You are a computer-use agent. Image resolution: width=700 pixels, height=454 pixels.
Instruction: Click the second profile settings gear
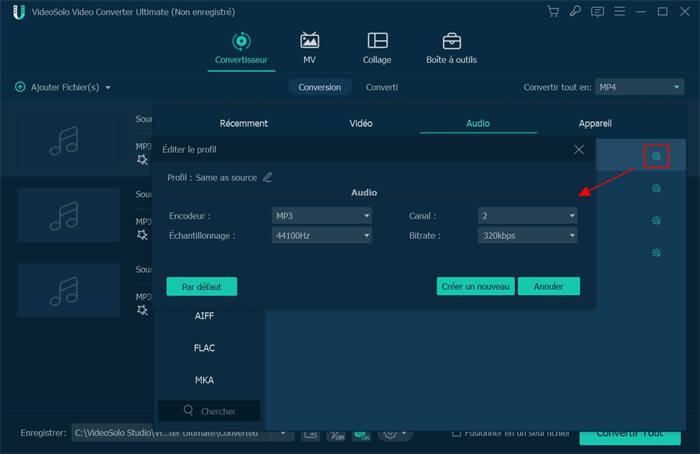point(656,188)
